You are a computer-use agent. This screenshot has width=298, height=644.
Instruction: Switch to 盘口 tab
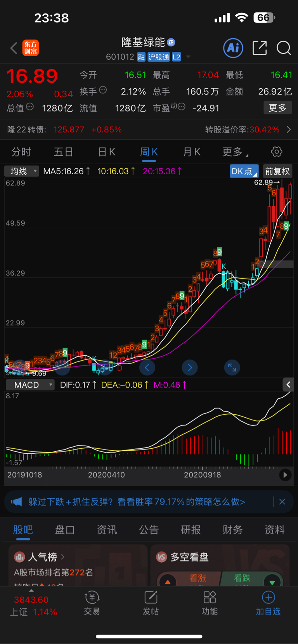click(x=65, y=530)
